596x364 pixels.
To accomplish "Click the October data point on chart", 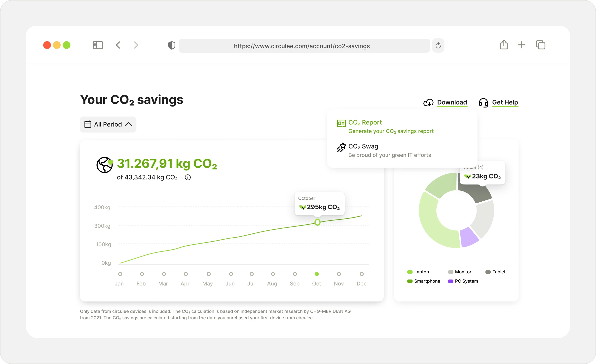I will click(317, 222).
